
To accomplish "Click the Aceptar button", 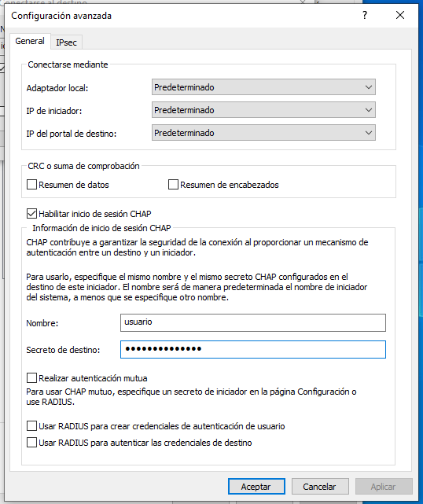I will (256, 487).
